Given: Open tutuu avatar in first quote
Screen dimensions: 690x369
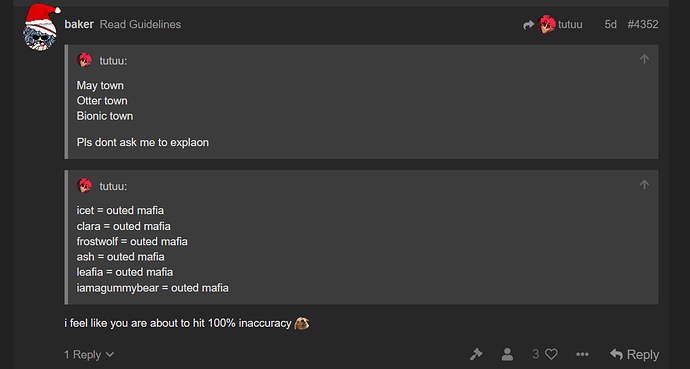Looking at the screenshot, I should [x=84, y=60].
